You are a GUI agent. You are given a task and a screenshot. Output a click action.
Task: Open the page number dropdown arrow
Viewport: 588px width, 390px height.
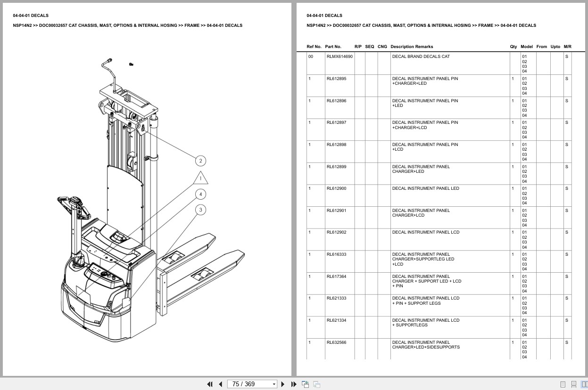pyautogui.click(x=273, y=384)
